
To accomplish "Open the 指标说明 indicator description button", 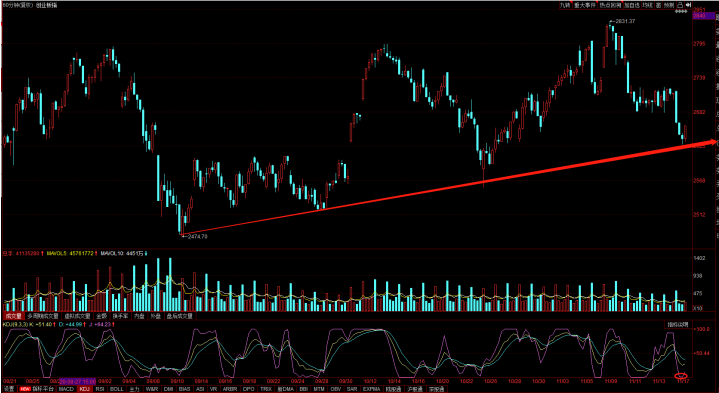I will (677, 325).
